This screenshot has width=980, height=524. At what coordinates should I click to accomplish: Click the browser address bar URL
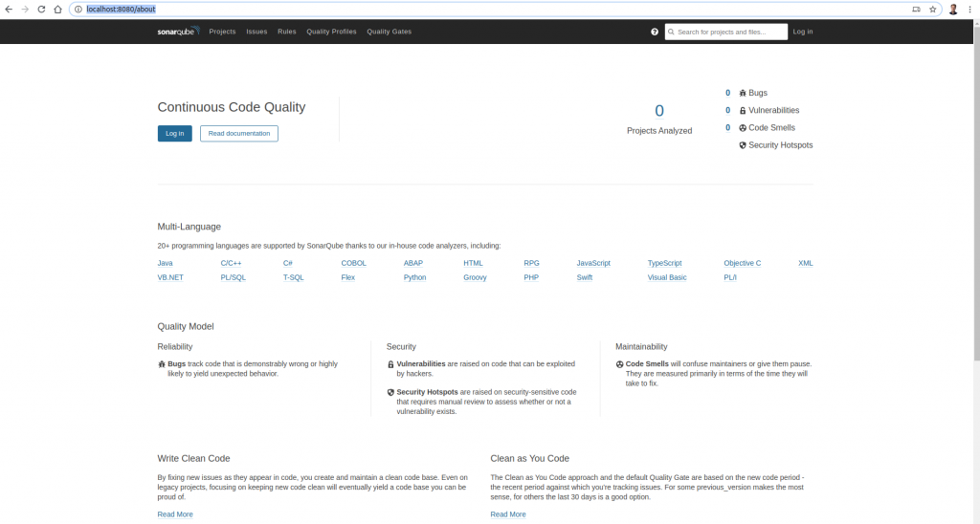coord(121,10)
